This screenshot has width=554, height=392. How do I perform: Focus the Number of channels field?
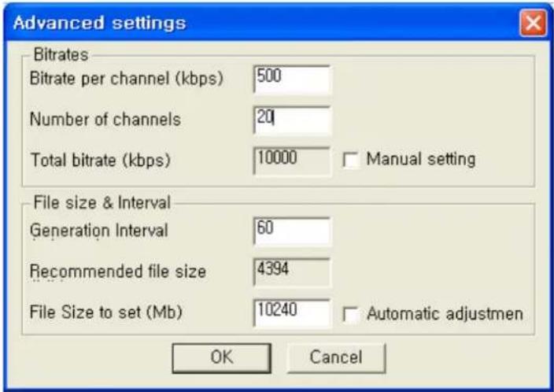[292, 120]
